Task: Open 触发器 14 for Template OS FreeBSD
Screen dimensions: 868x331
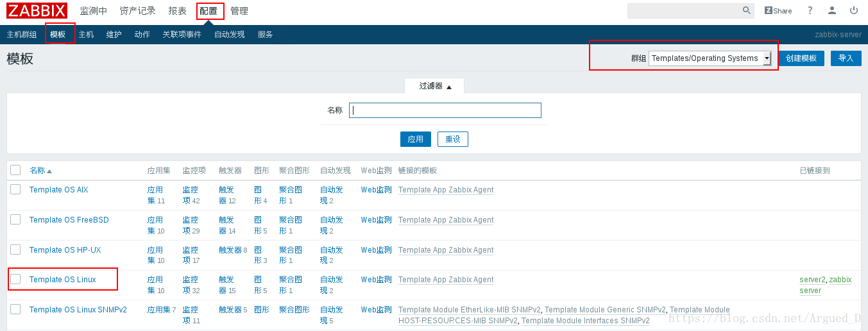Action: point(228,225)
